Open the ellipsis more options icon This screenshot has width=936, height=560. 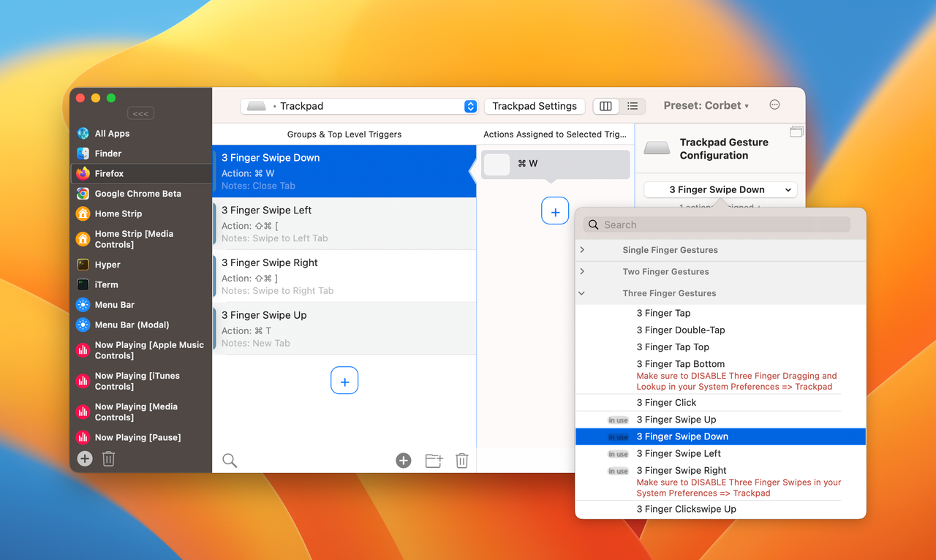pos(775,105)
